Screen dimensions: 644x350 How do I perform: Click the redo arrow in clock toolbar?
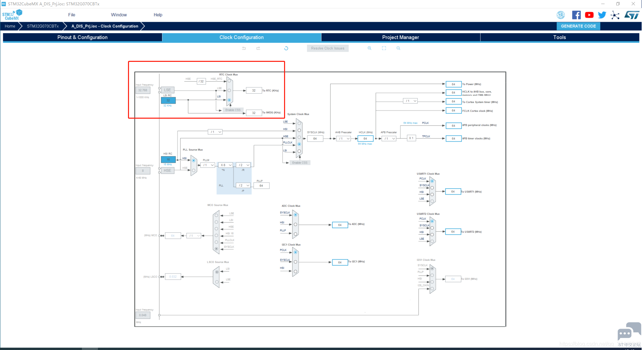(258, 48)
